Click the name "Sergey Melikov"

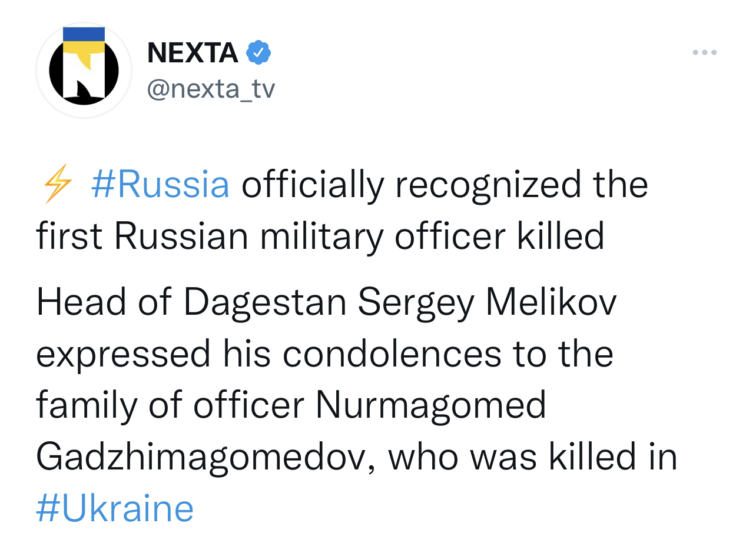pos(487,302)
